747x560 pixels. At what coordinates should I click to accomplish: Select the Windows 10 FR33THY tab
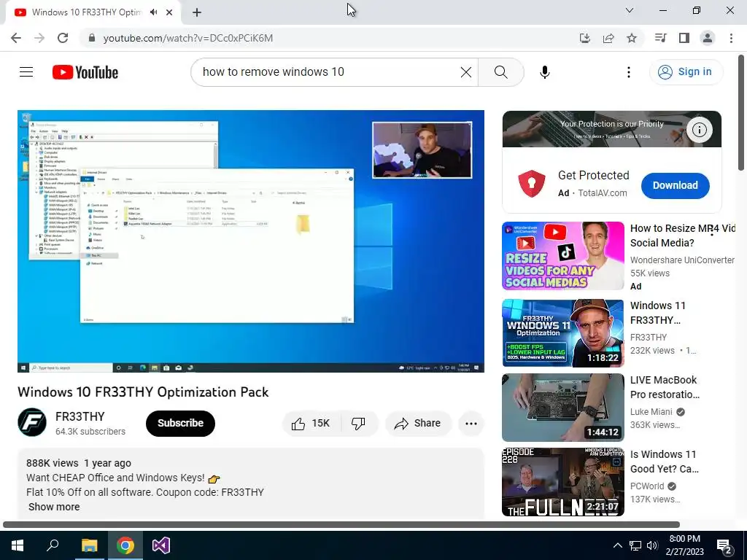86,12
